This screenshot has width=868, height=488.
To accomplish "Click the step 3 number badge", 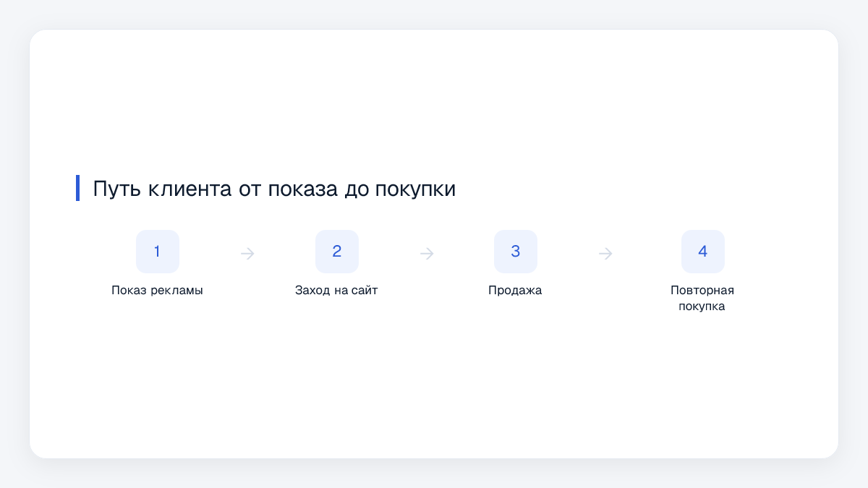I will pyautogui.click(x=515, y=252).
